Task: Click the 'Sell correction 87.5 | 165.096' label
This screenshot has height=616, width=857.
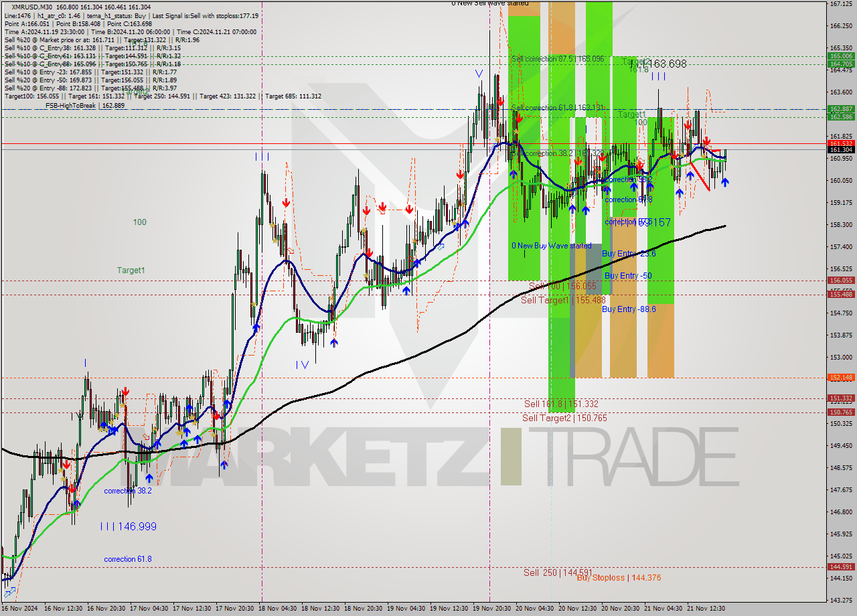Action: pos(558,59)
